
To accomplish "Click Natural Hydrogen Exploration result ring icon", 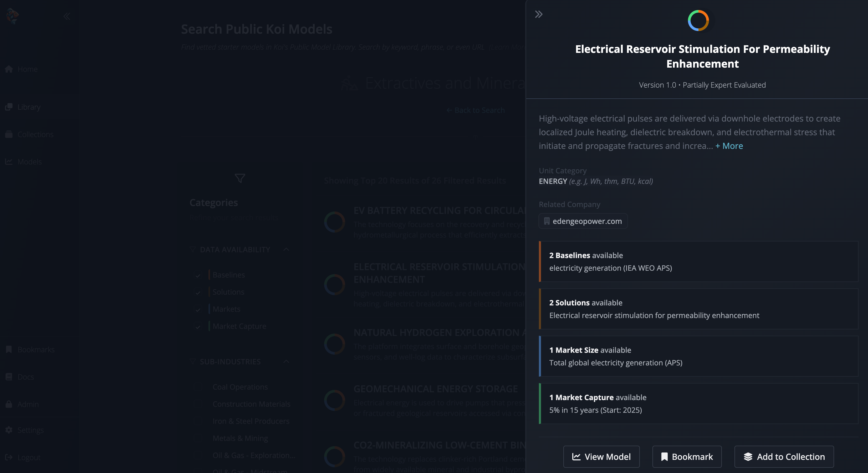I will click(335, 344).
